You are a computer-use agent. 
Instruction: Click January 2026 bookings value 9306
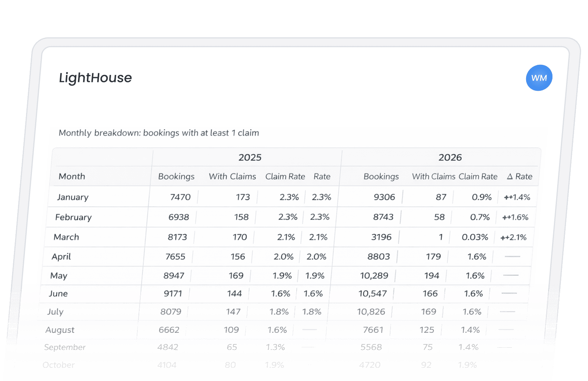pos(384,197)
